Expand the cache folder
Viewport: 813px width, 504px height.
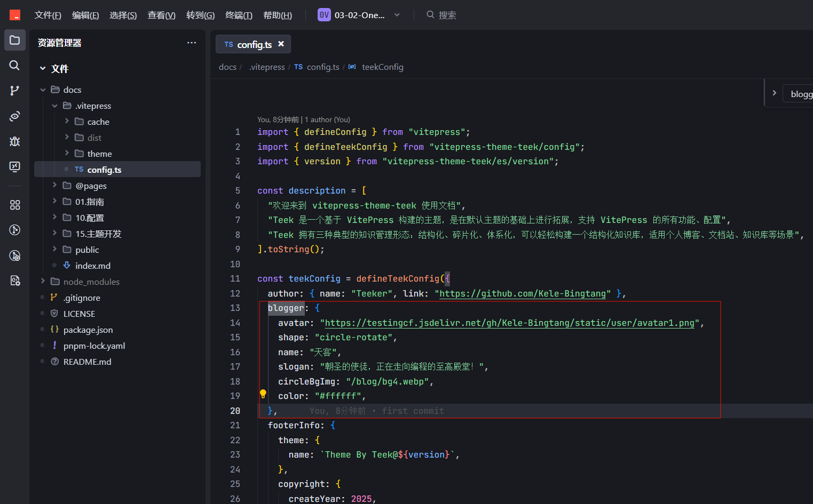[67, 121]
